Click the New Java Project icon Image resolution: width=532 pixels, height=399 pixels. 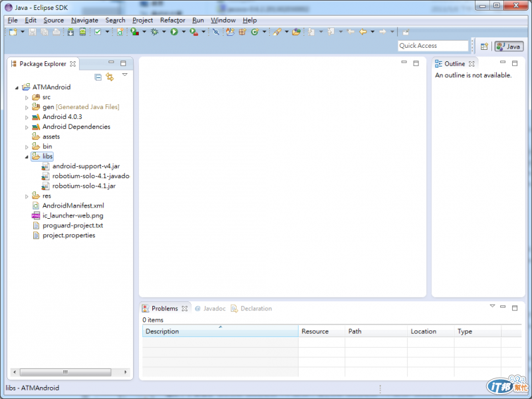coord(230,32)
